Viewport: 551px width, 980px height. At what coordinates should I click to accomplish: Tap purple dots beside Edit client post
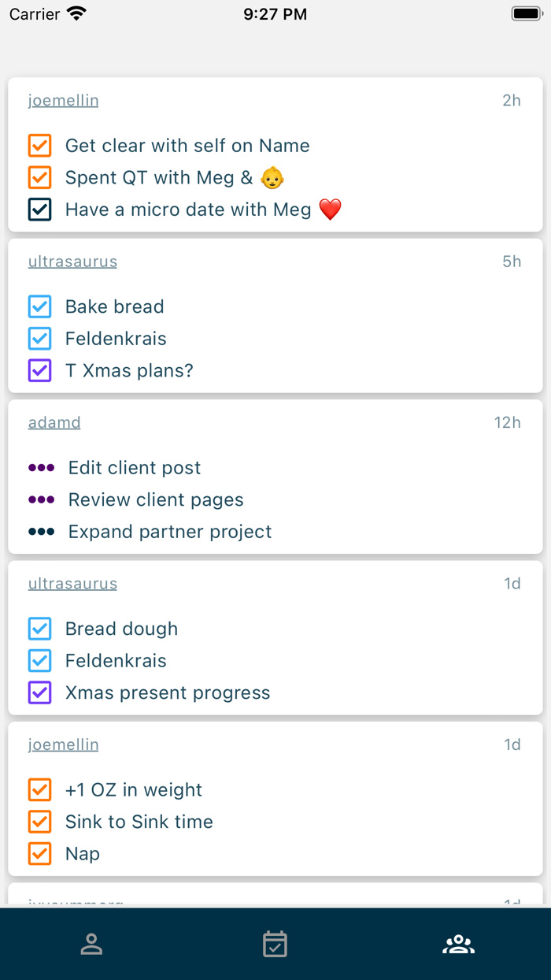click(42, 468)
